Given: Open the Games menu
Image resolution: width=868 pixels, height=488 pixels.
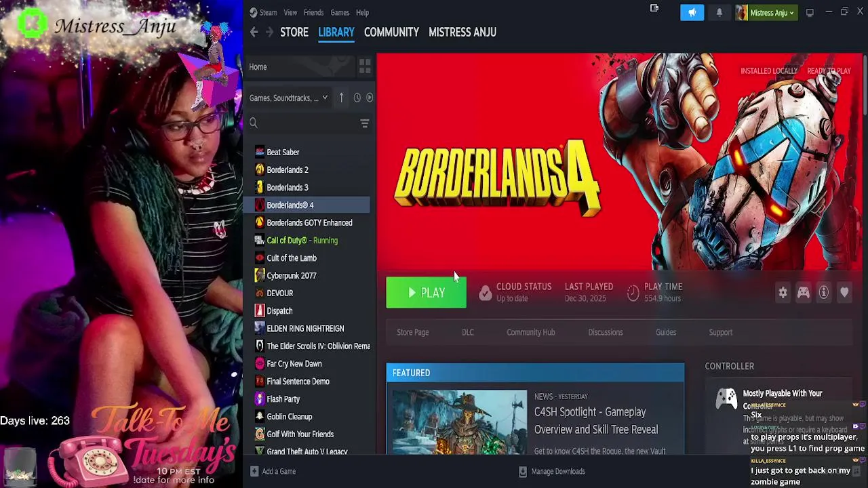Looking at the screenshot, I should (340, 12).
